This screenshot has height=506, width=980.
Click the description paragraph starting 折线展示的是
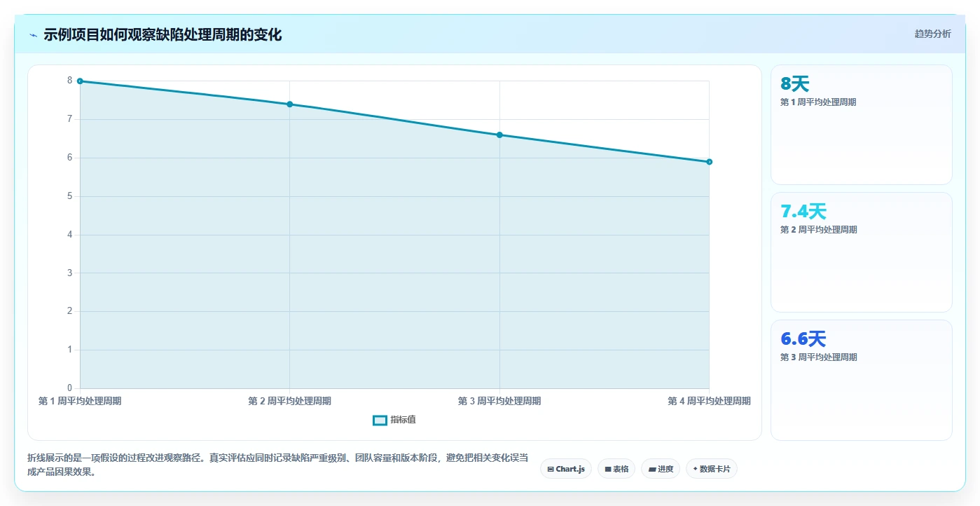(277, 465)
